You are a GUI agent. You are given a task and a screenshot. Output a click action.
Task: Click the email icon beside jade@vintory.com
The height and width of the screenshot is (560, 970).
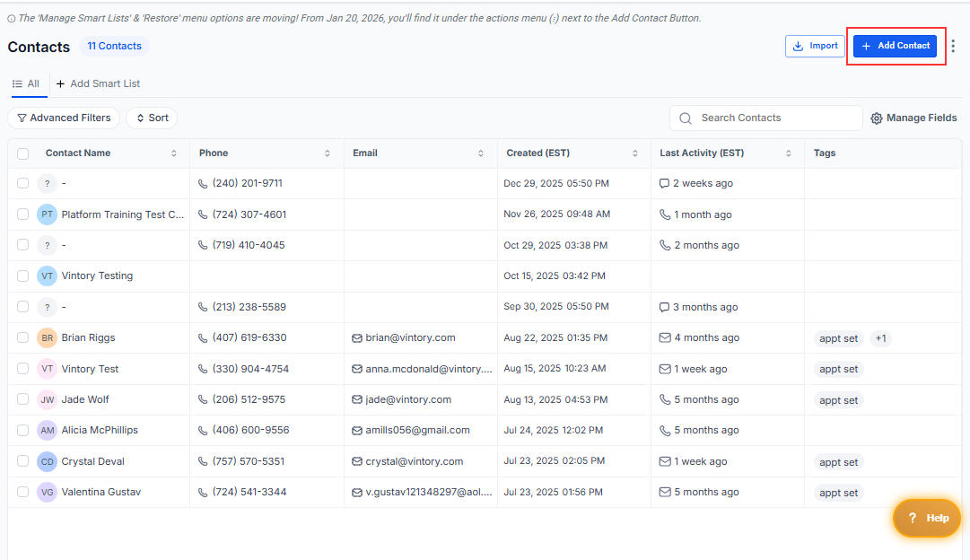pyautogui.click(x=357, y=399)
